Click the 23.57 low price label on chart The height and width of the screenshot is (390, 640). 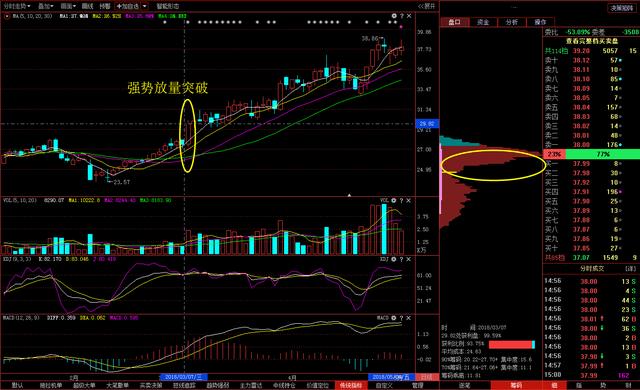122,182
